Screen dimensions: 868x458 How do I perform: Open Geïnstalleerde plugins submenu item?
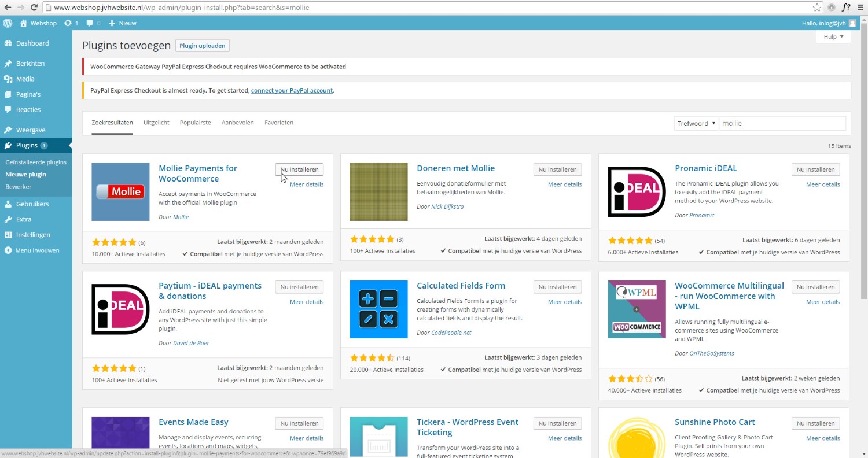(36, 162)
